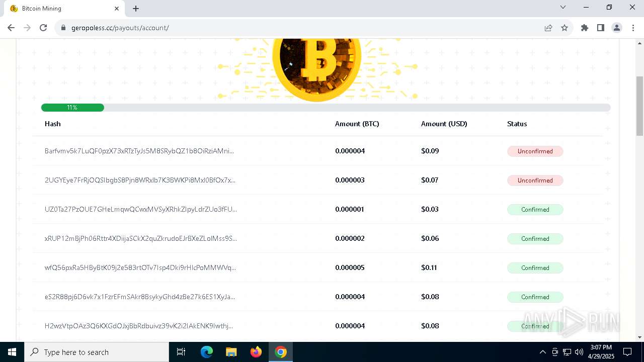The height and width of the screenshot is (362, 644).
Task: Click the $0.11 USD amount
Action: [x=429, y=267]
